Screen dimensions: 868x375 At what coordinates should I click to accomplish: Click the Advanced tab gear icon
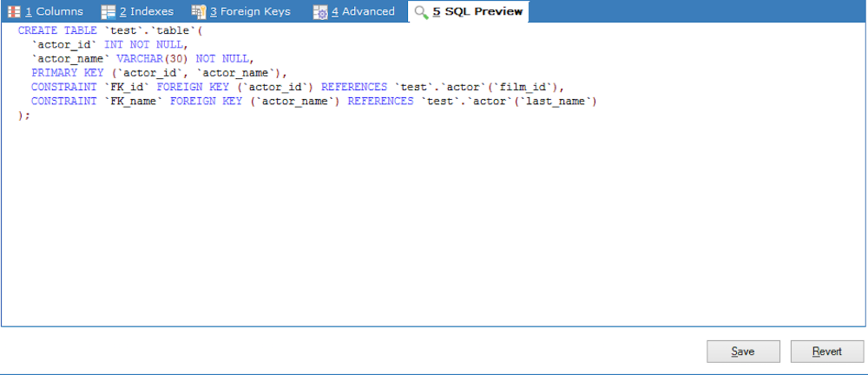pyautogui.click(x=320, y=12)
